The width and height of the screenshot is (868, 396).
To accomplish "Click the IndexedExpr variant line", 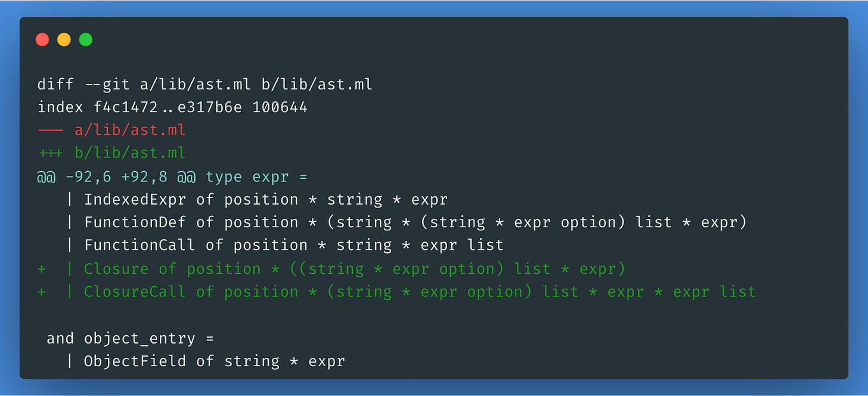I will click(256, 200).
